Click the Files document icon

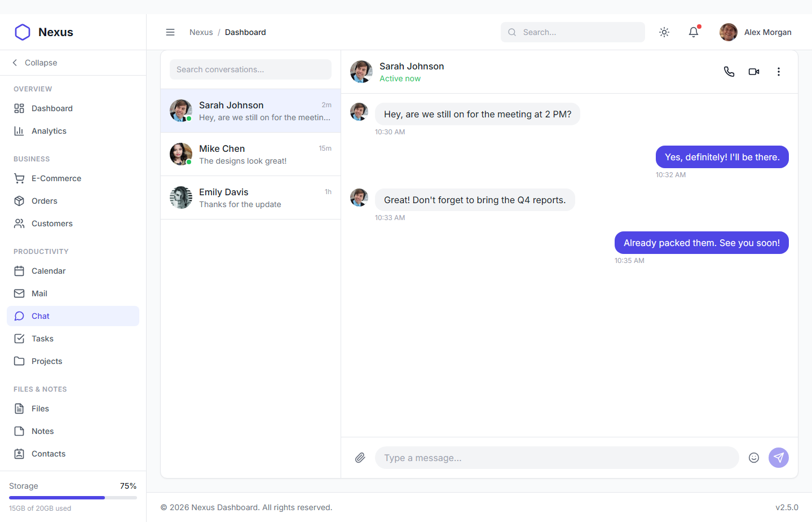pos(19,409)
